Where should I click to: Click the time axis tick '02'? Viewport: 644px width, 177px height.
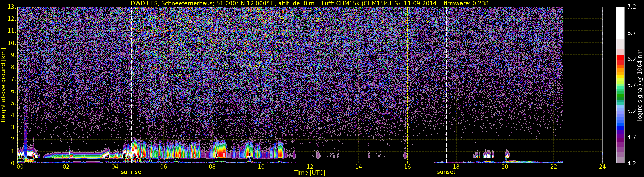point(66,167)
